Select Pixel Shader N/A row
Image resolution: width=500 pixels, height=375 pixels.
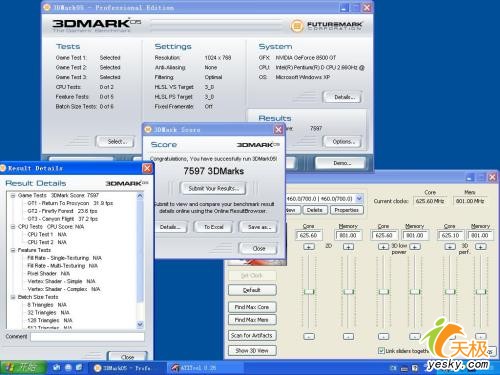(49, 274)
